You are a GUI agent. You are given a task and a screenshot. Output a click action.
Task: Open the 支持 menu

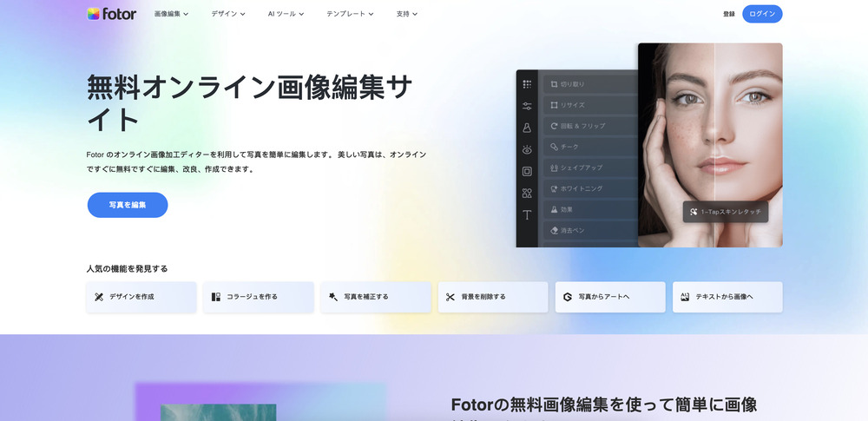[407, 14]
